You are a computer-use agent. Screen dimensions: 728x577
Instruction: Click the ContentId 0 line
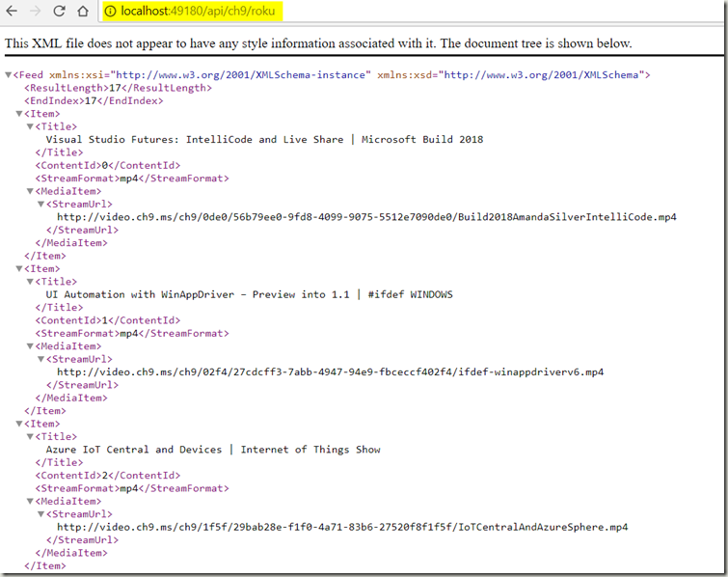(x=108, y=165)
